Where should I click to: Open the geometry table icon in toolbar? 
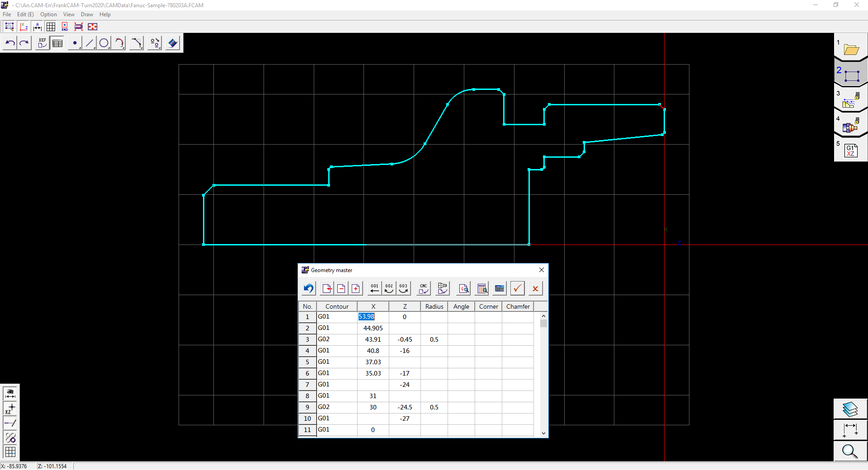[57, 43]
